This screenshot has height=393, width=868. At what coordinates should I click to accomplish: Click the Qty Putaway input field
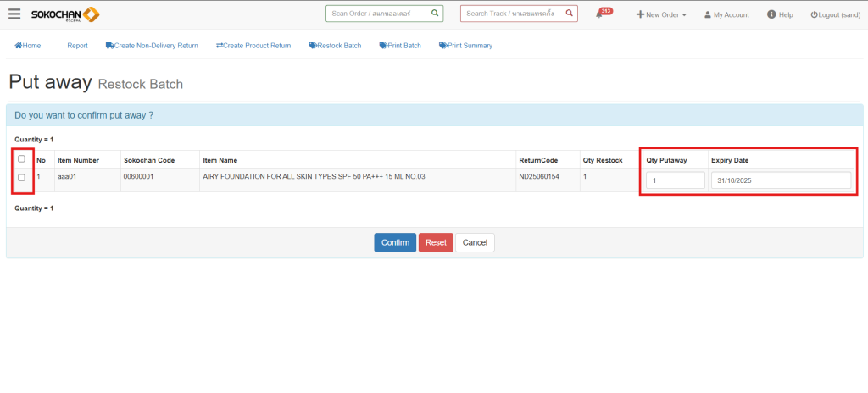tap(675, 180)
